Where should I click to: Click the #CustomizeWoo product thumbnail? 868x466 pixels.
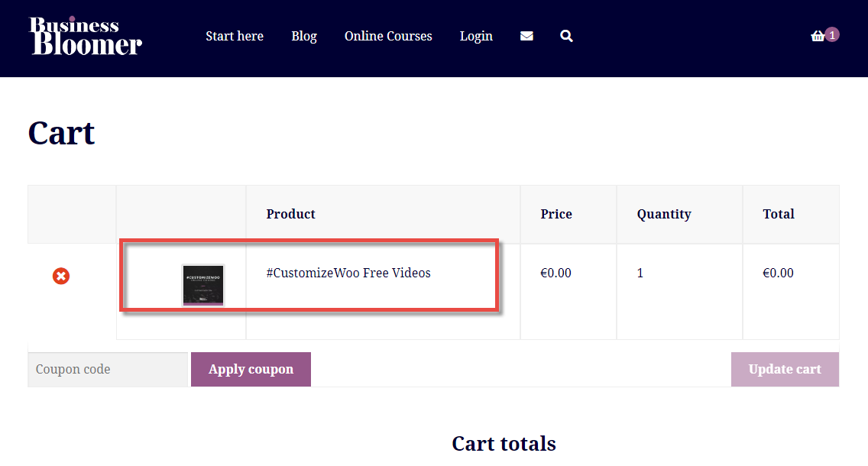click(203, 285)
